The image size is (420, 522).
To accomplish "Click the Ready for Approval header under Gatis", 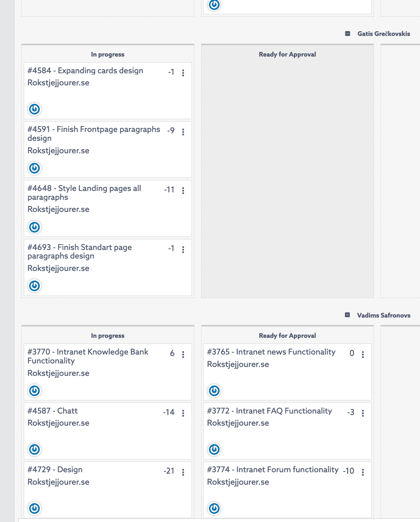I will click(287, 54).
